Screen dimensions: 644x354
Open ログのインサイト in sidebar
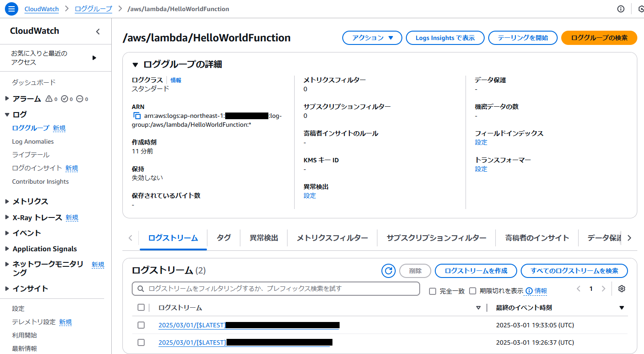pyautogui.click(x=37, y=168)
